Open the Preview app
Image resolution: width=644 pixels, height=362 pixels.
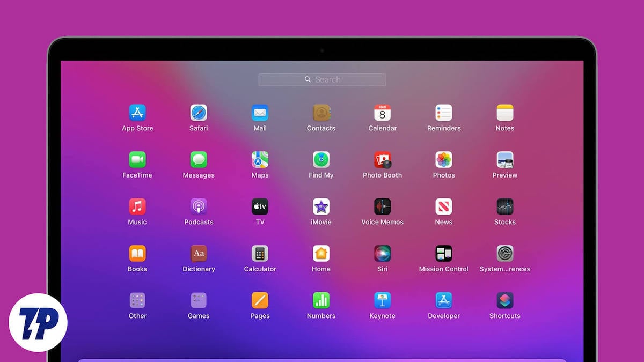click(505, 159)
